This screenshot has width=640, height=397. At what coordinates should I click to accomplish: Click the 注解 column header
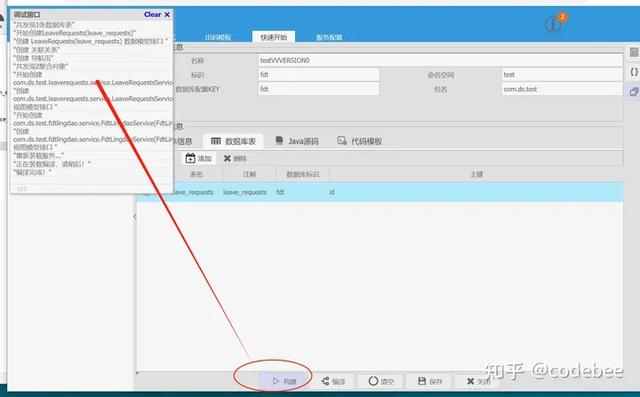[249, 174]
